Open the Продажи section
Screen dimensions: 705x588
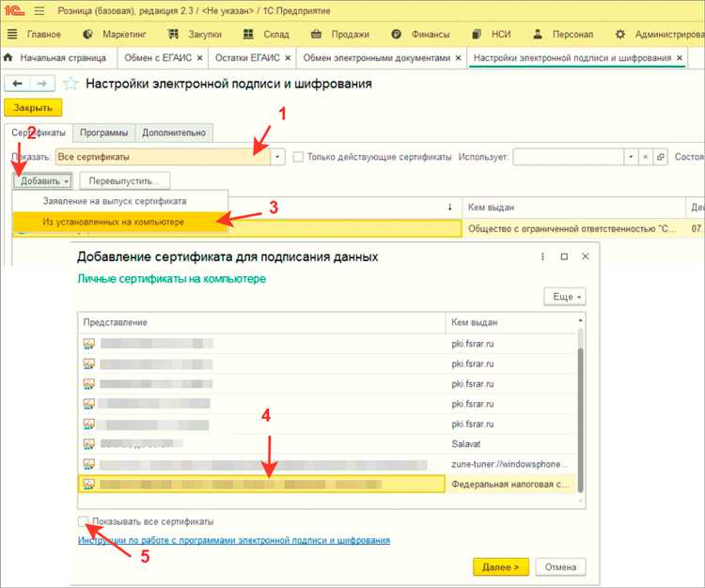click(x=340, y=34)
